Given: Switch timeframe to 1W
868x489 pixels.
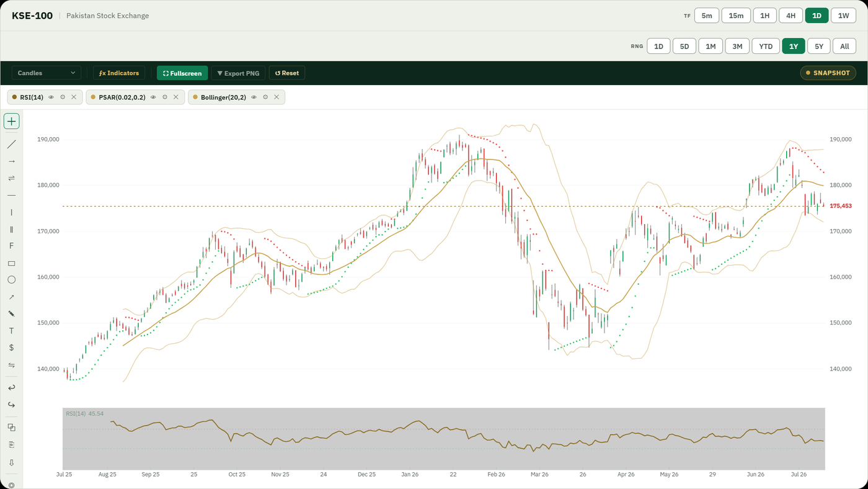Looking at the screenshot, I should (x=843, y=16).
